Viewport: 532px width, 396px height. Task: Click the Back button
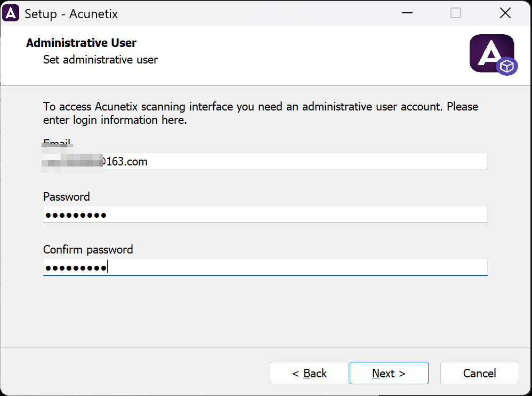309,373
